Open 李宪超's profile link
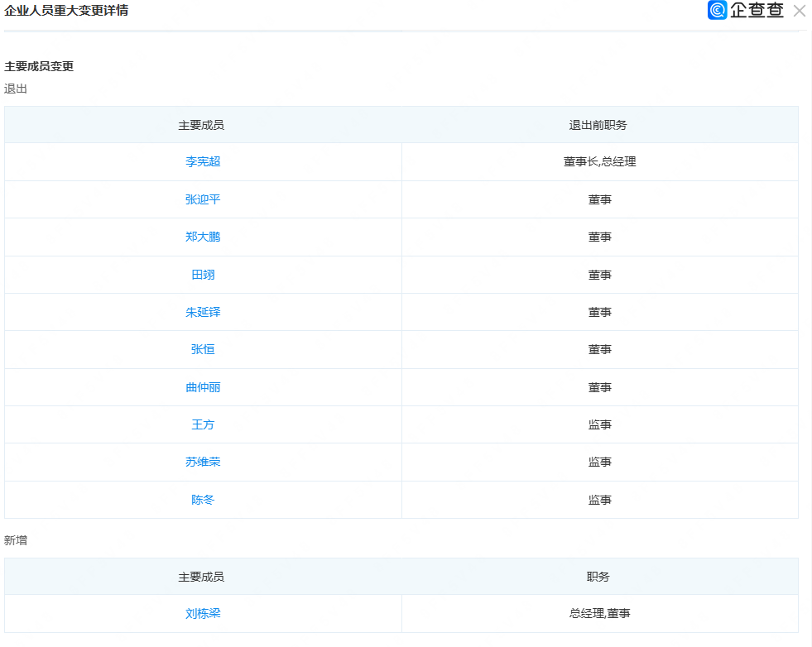This screenshot has height=647, width=812. click(x=203, y=162)
